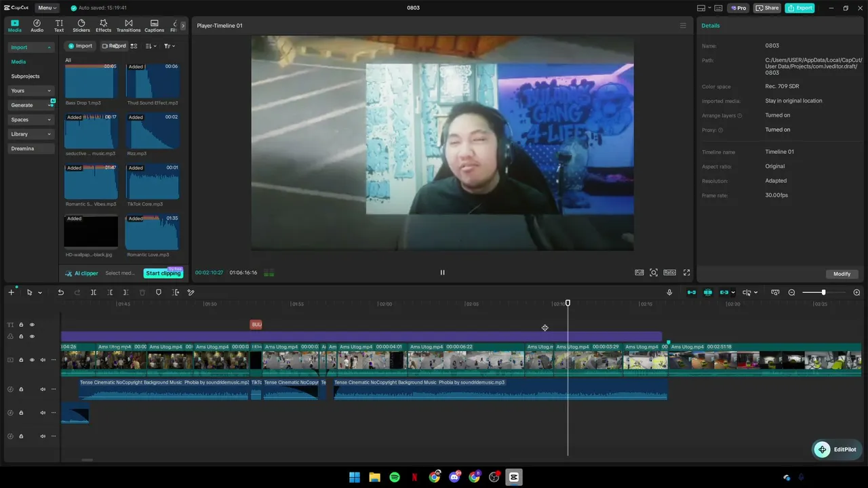Image resolution: width=868 pixels, height=488 pixels.
Task: Open the Transitions tab
Action: (128, 26)
